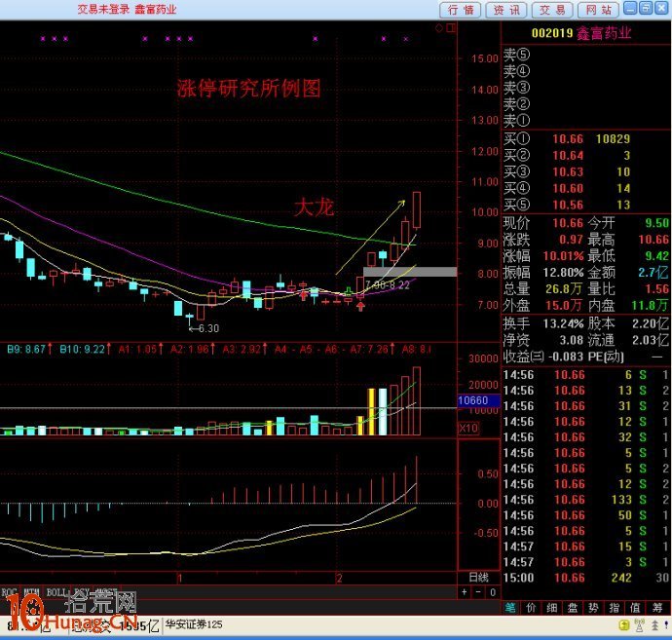Click the diamond icon above the chart
This screenshot has width=672, height=640.
pos(439,28)
